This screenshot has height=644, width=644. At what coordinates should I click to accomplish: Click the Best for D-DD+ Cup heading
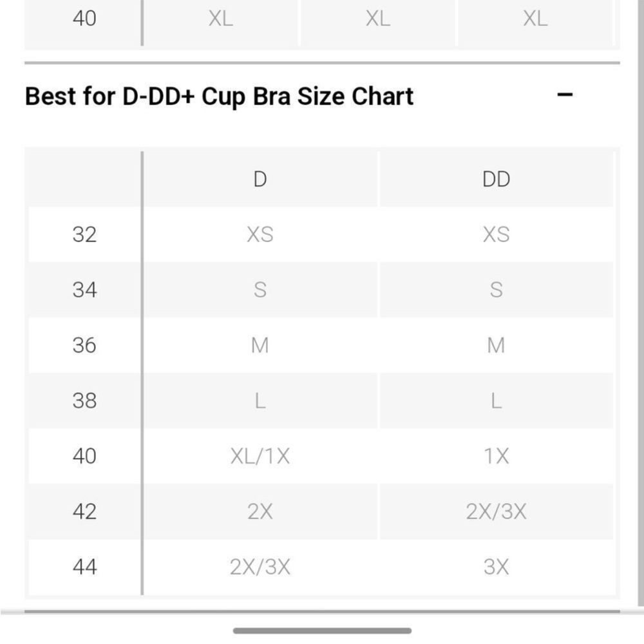point(219,97)
